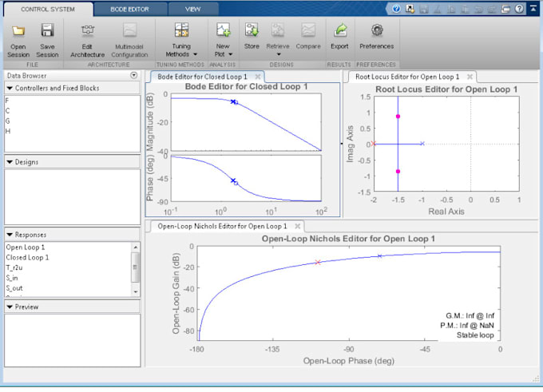Click the red marker on Nichols curve

(318, 262)
